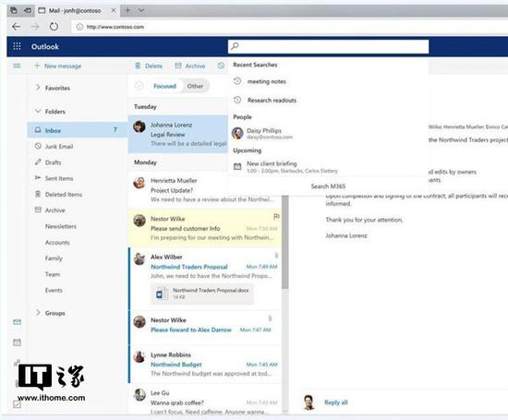This screenshot has height=420, width=508.
Task: Open the Inbox folder
Action: click(77, 130)
